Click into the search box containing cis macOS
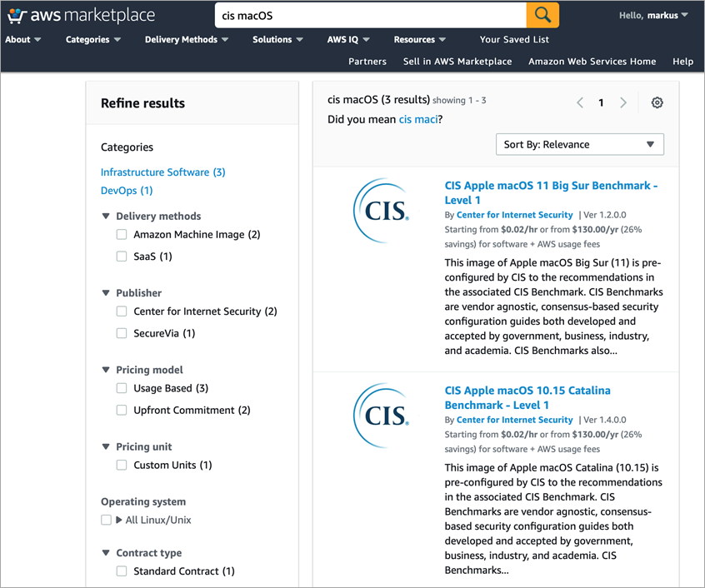The height and width of the screenshot is (588, 705). (x=371, y=15)
